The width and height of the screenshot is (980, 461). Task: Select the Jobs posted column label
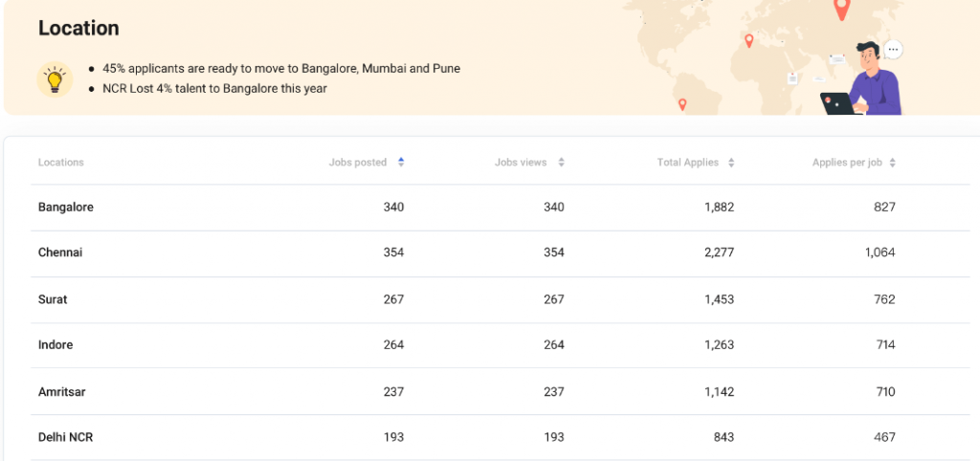pyautogui.click(x=358, y=163)
